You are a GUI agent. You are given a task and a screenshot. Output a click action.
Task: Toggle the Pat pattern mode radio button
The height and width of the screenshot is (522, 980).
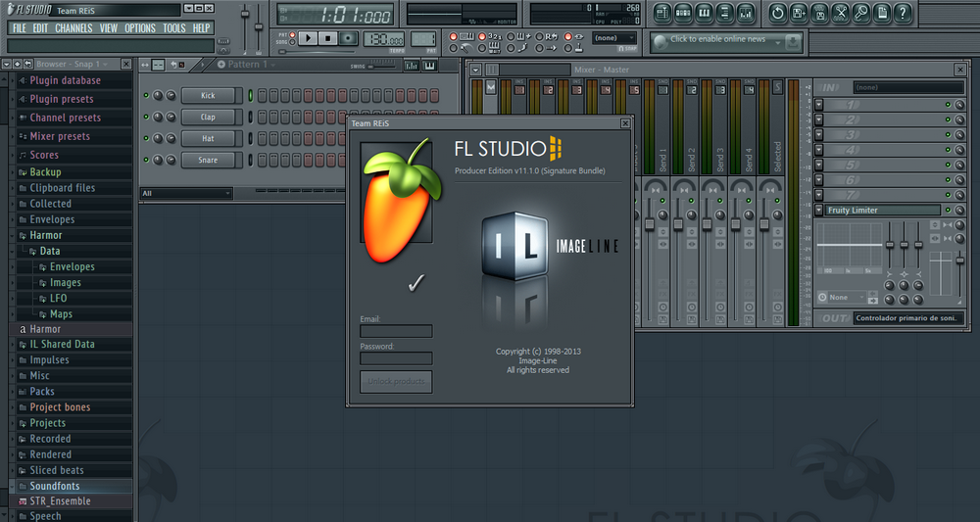292,35
